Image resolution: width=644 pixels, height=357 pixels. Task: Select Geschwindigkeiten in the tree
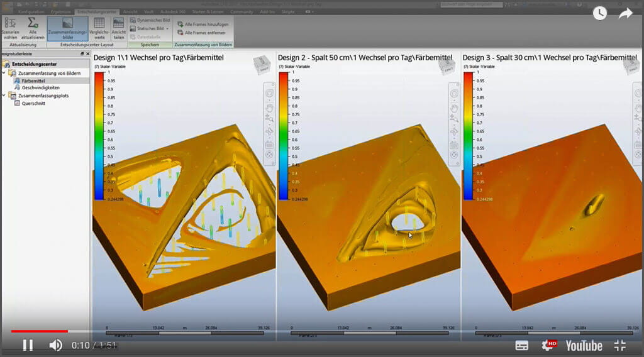pos(40,88)
